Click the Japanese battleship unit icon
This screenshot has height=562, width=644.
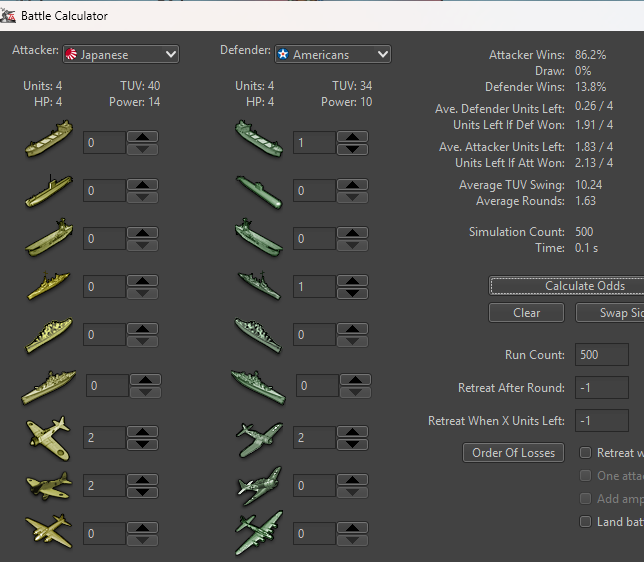[49, 387]
